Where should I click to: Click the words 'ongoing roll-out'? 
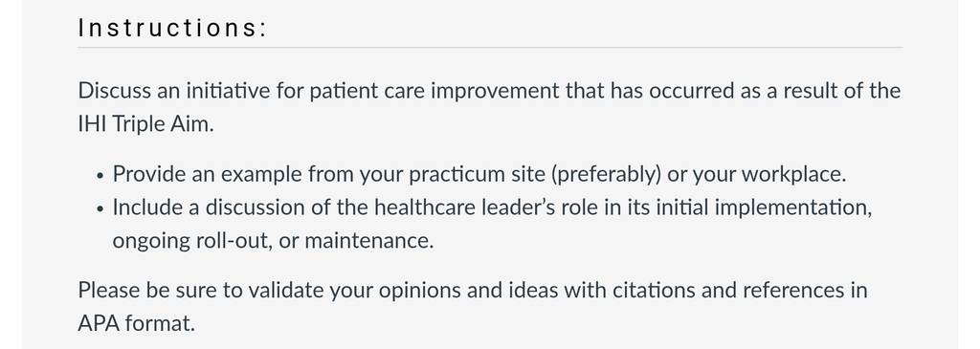tap(191, 241)
